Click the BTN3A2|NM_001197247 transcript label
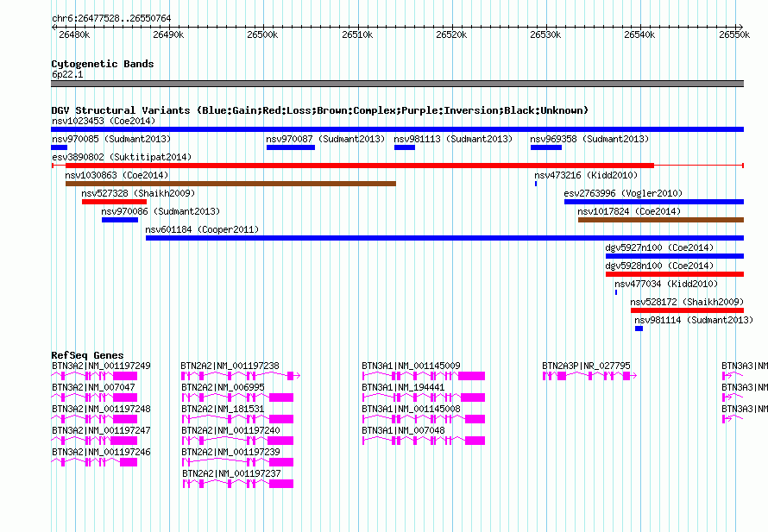This screenshot has width=768, height=532. (101, 430)
